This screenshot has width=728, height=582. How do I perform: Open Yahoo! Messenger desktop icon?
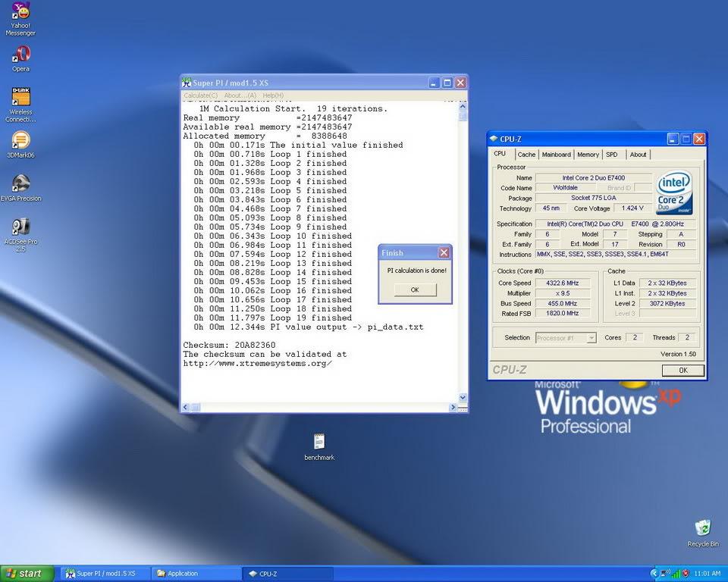20,18
